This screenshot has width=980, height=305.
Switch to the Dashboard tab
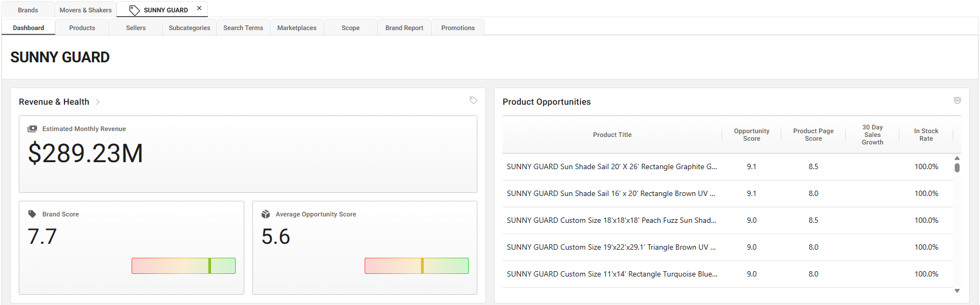(x=28, y=28)
